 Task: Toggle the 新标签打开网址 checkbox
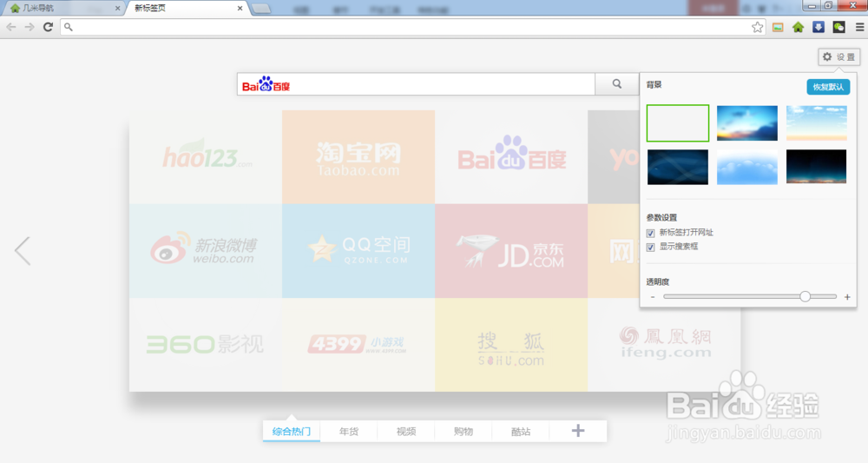tap(650, 233)
